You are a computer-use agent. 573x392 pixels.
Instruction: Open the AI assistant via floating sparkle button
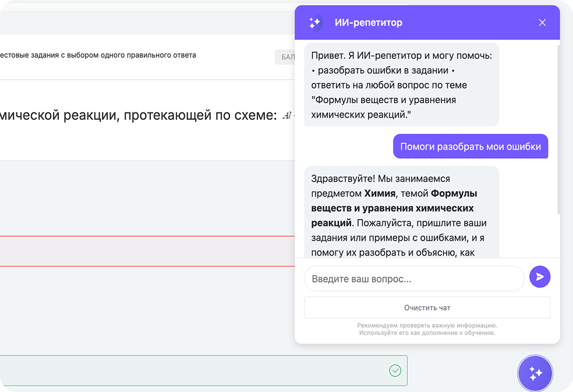[x=535, y=373]
